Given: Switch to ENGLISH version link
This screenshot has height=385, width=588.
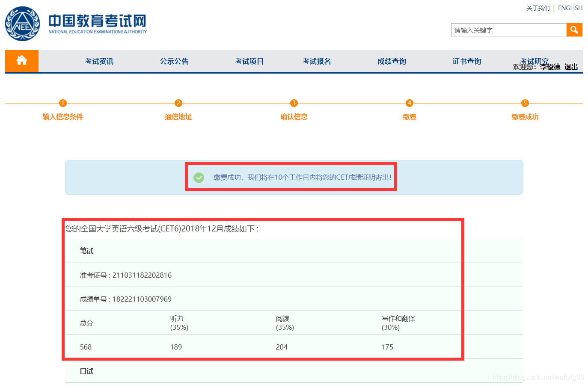Looking at the screenshot, I should click(570, 8).
